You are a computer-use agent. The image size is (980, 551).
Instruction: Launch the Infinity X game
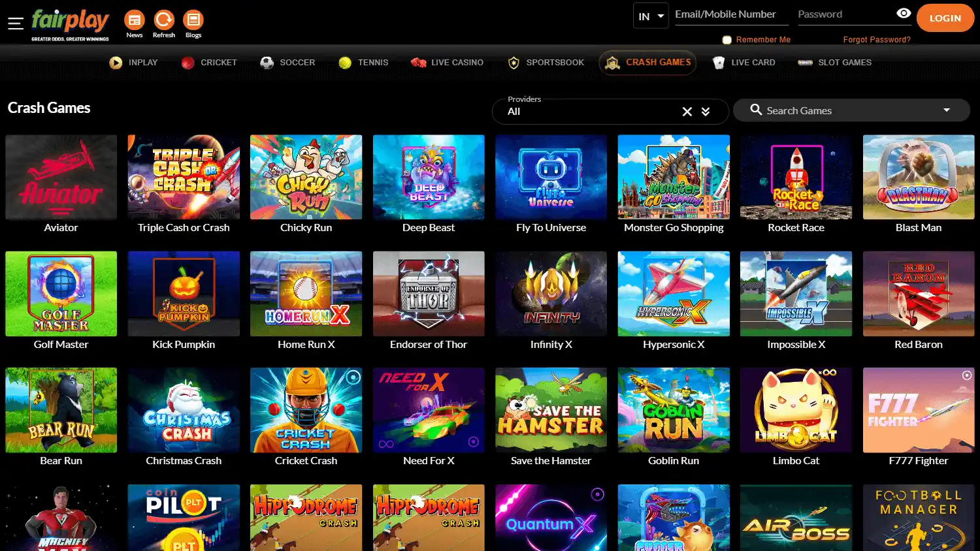click(x=551, y=294)
